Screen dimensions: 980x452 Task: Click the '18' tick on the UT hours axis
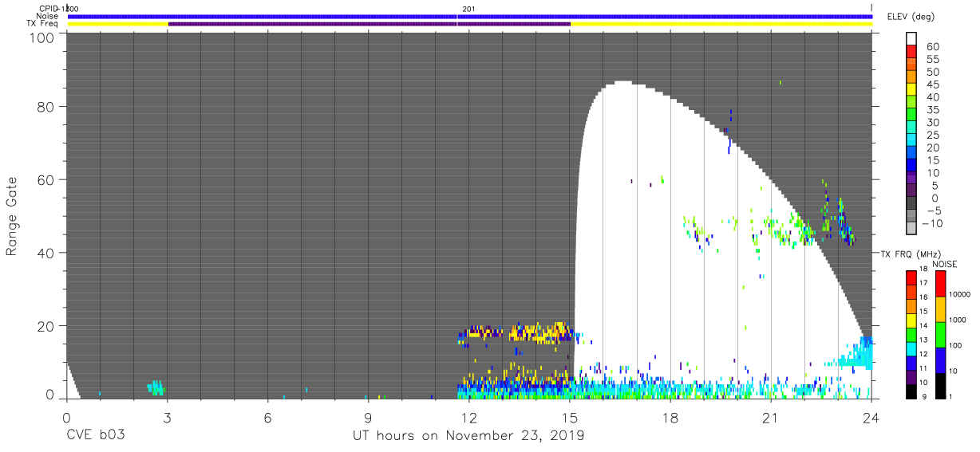(670, 417)
